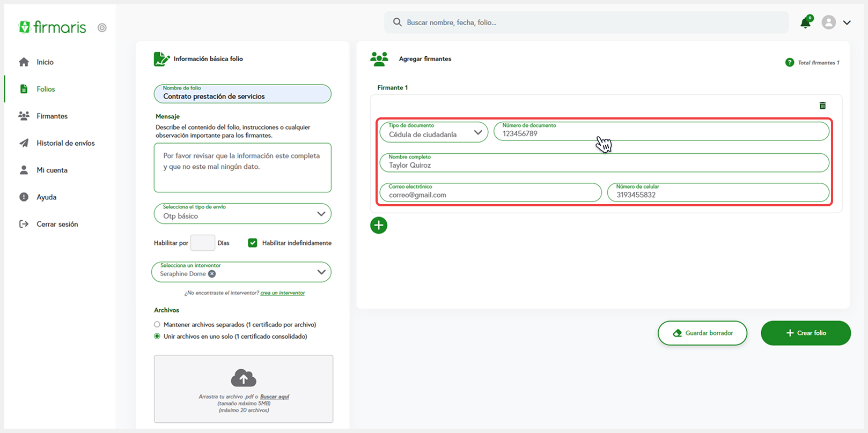Click the help icon beside Total firmantes
Viewport: 868px width, 433px height.
tap(789, 63)
